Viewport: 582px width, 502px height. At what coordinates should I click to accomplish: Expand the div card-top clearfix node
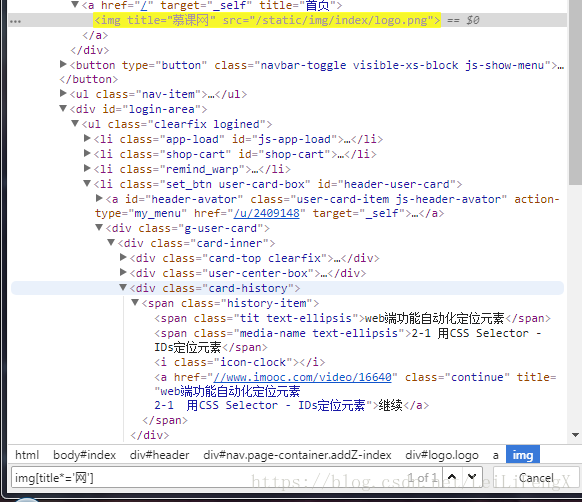[123, 257]
